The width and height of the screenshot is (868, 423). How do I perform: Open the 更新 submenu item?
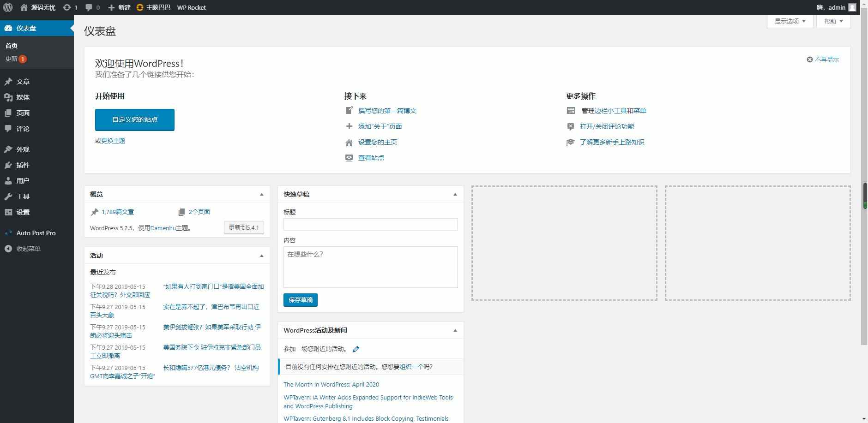(16, 59)
